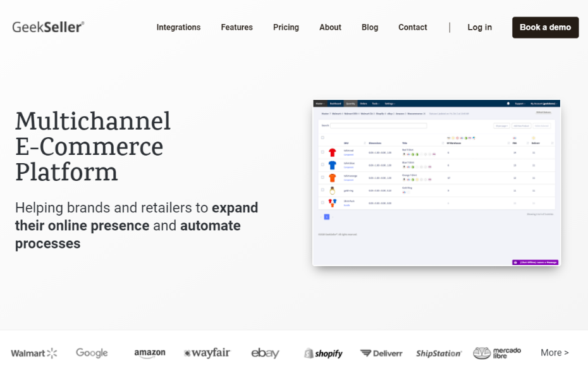Open the Blog link
The width and height of the screenshot is (588, 368).
click(370, 27)
